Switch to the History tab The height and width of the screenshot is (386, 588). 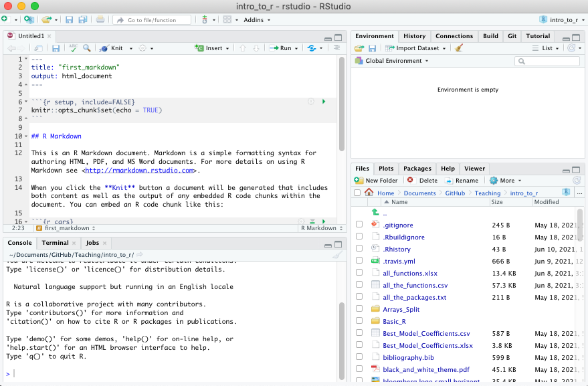(x=414, y=36)
